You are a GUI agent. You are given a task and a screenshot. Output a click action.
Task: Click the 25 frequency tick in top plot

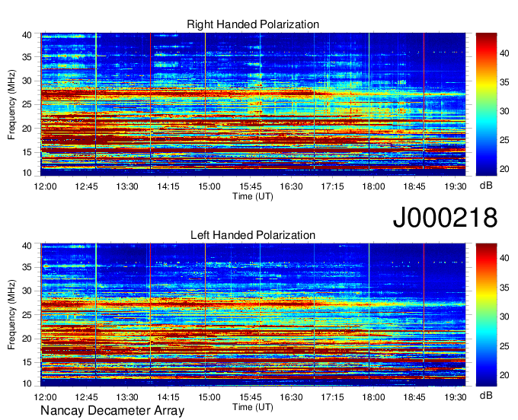[x=27, y=104]
